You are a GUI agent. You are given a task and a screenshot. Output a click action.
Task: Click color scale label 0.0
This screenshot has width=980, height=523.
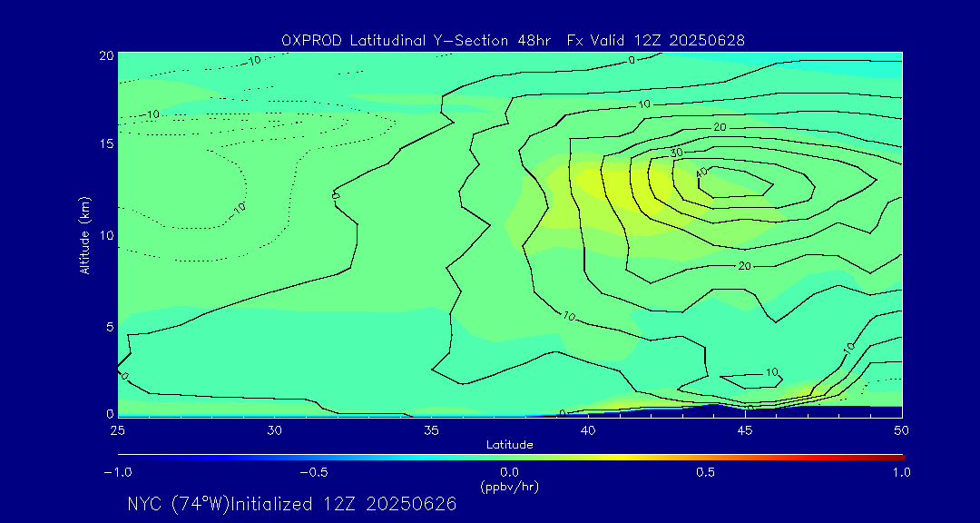[x=509, y=472]
